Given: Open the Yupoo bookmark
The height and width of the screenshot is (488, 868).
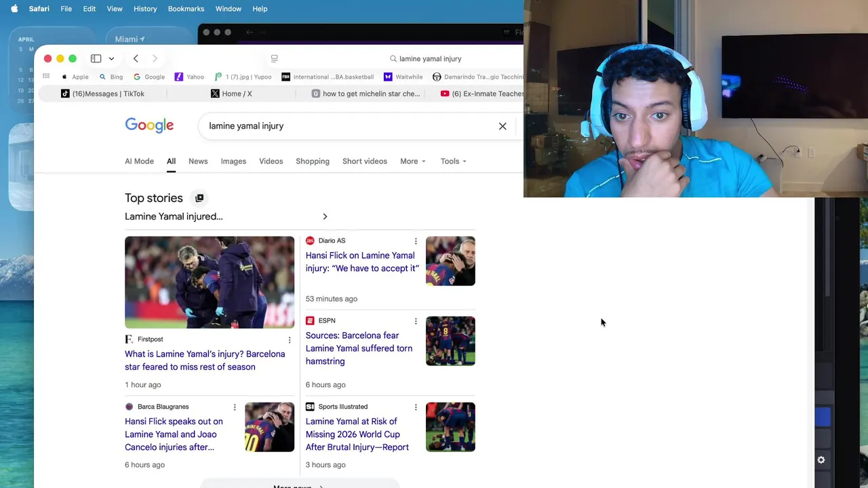Looking at the screenshot, I should tap(243, 77).
